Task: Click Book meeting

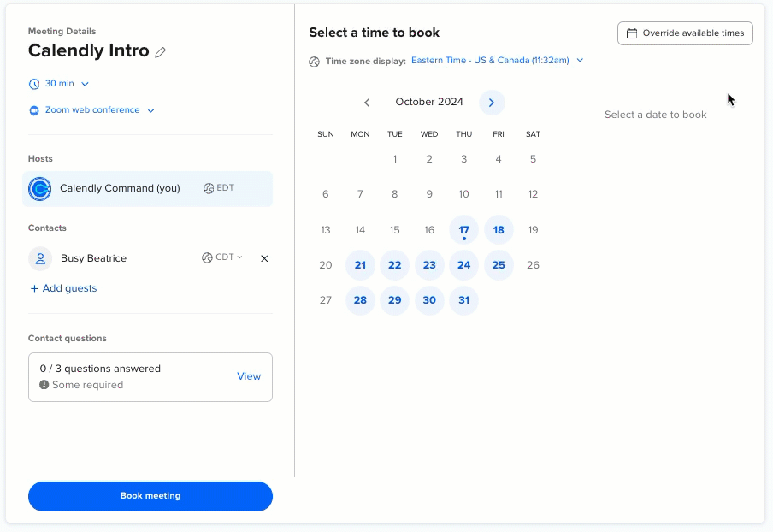Action: tap(150, 496)
